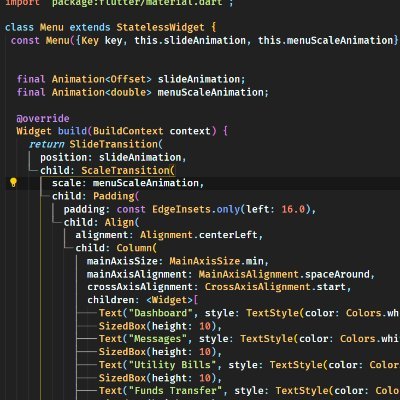Click the '@override' annotation
400x400 pixels.
pos(43,118)
